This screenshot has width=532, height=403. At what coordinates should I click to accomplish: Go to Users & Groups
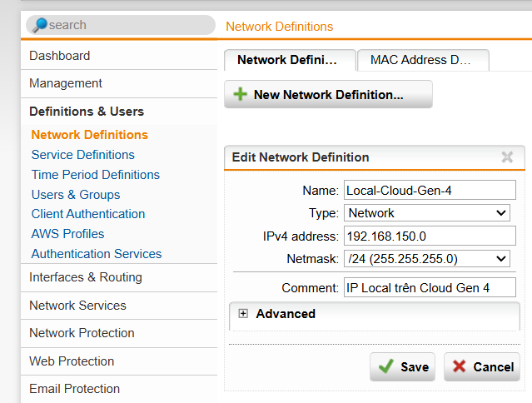pos(76,195)
